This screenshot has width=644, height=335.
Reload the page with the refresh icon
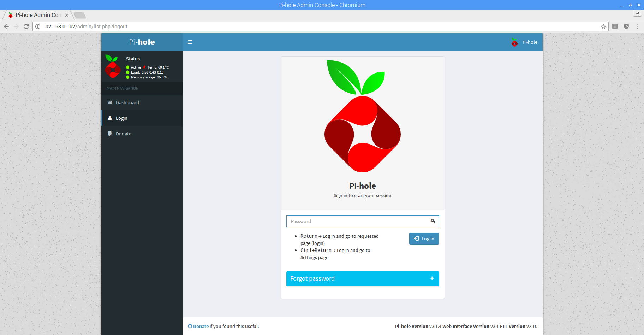pyautogui.click(x=26, y=27)
